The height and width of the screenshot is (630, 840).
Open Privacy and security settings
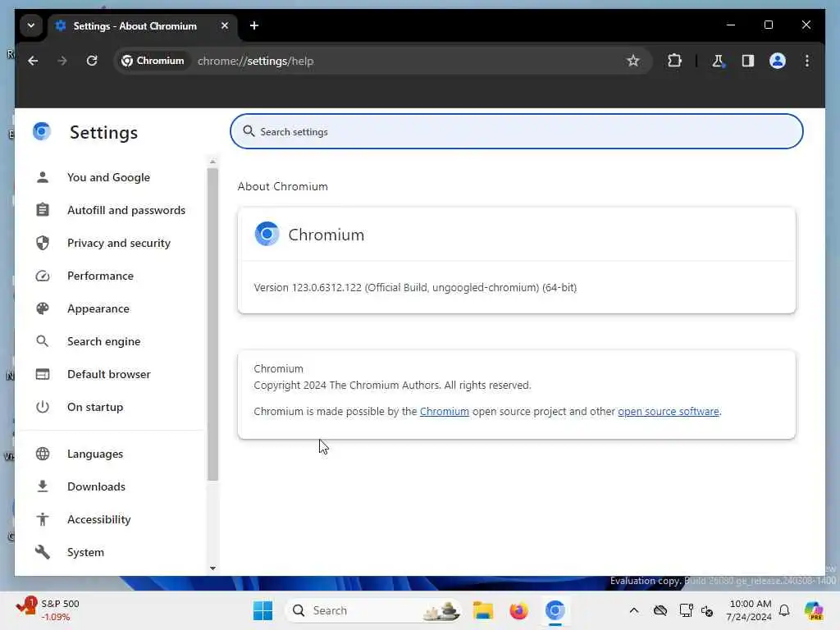coord(118,243)
